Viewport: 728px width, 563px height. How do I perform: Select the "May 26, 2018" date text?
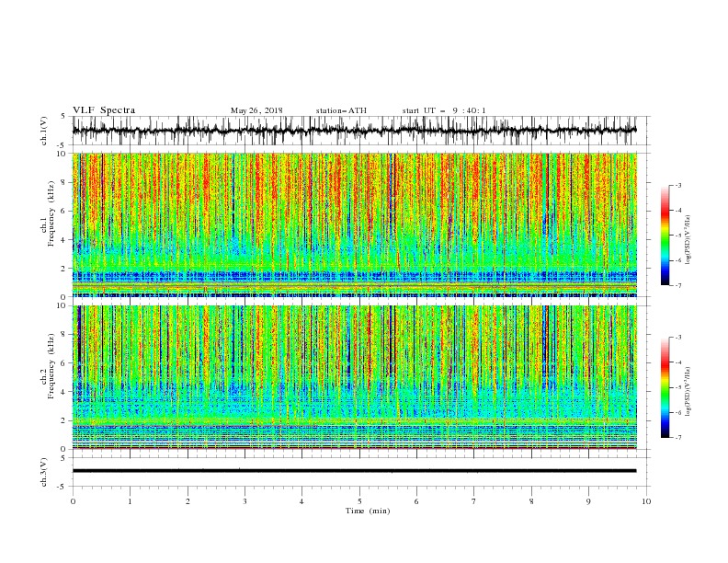(256, 110)
